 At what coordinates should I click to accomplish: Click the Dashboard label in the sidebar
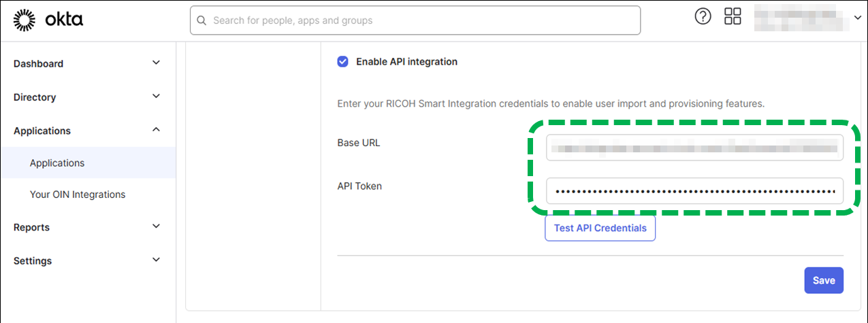[x=38, y=64]
